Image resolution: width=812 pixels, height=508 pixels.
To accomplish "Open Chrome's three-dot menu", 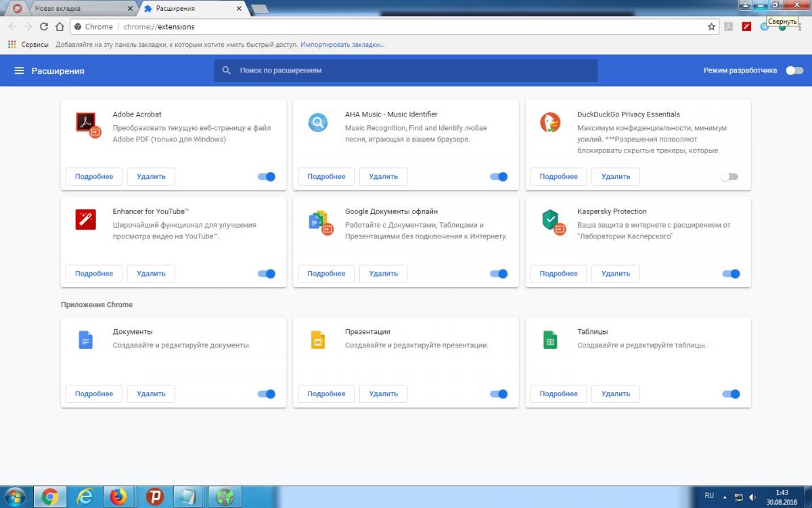I will coord(800,26).
